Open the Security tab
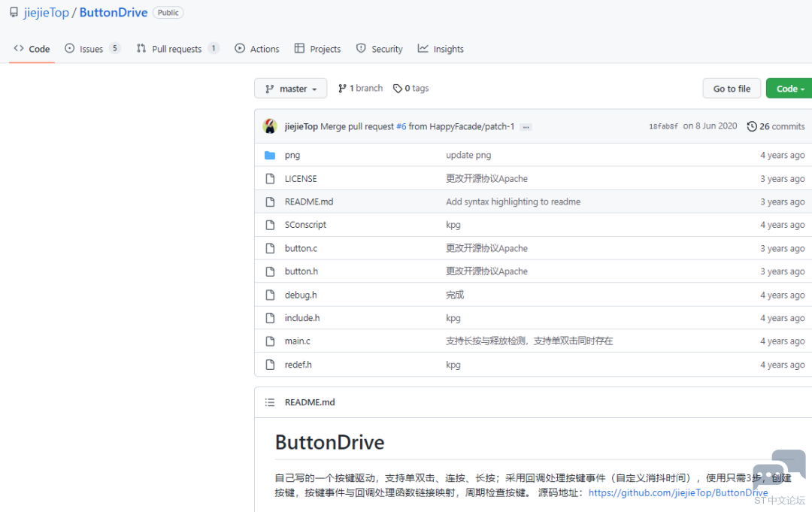 coord(380,49)
